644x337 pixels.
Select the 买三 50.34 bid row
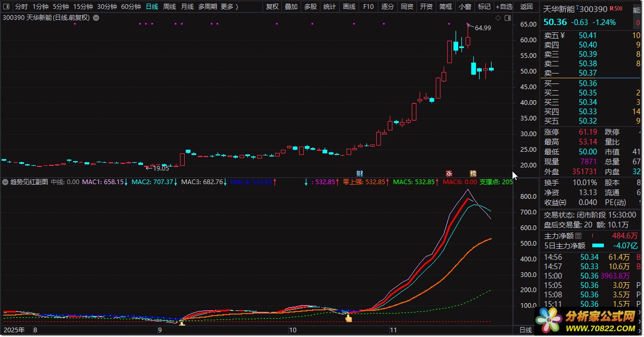(591, 102)
